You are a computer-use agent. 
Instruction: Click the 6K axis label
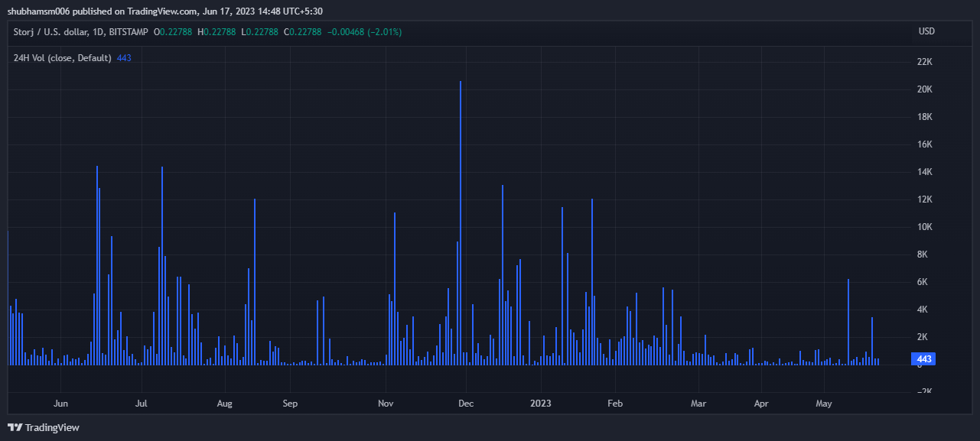tap(924, 282)
